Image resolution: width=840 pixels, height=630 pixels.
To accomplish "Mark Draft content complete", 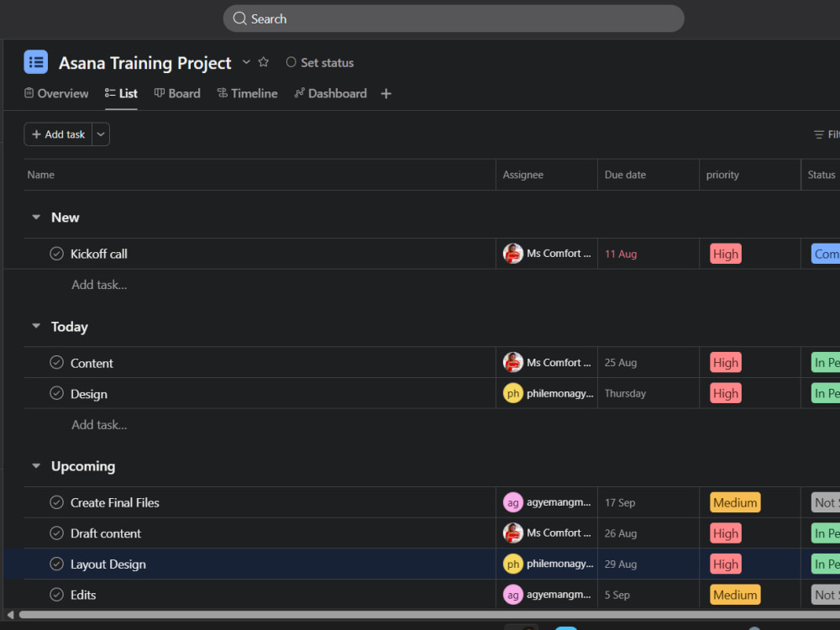I will (x=56, y=533).
